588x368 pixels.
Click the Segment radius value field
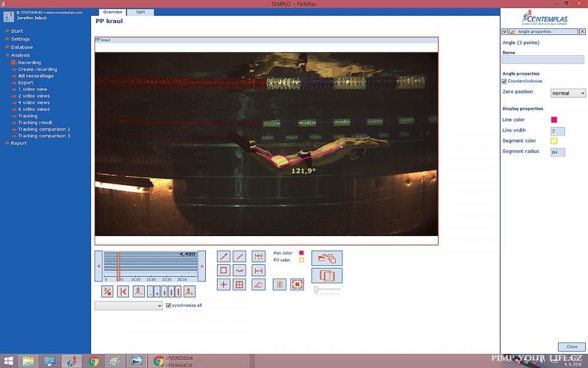click(x=557, y=152)
